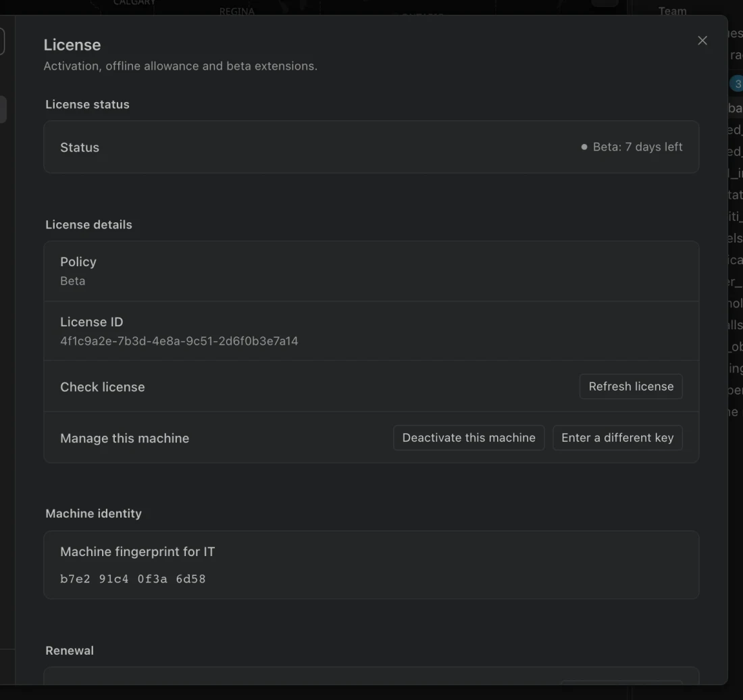743x700 pixels.
Task: Deactivate this machine
Action: click(469, 437)
